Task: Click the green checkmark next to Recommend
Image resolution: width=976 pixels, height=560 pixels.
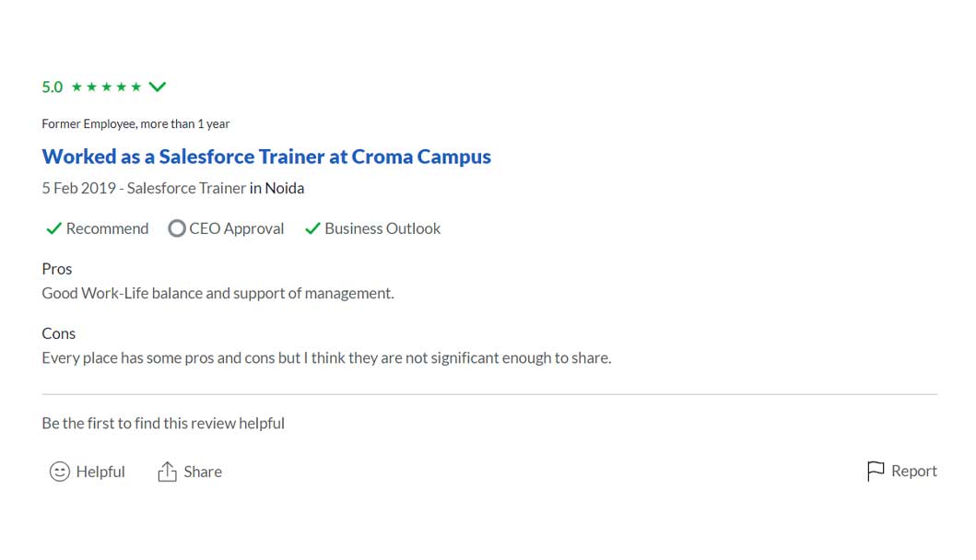Action: [53, 228]
